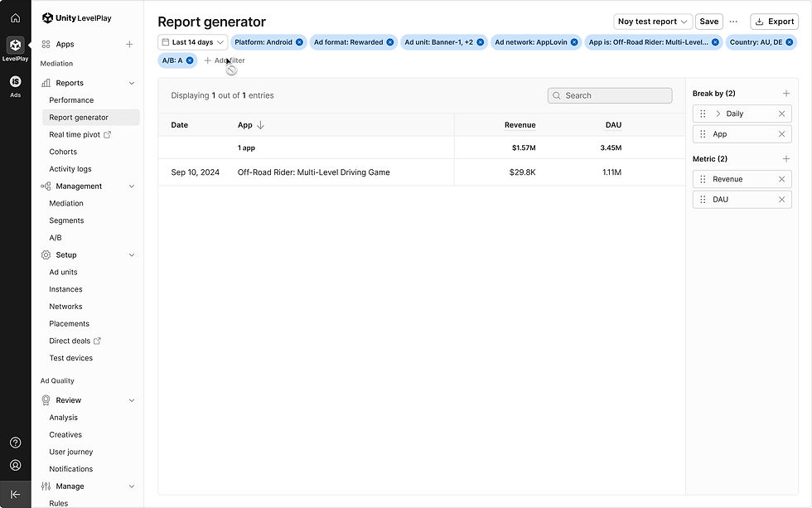812x508 pixels.
Task: Click Add filter button
Action: click(225, 60)
